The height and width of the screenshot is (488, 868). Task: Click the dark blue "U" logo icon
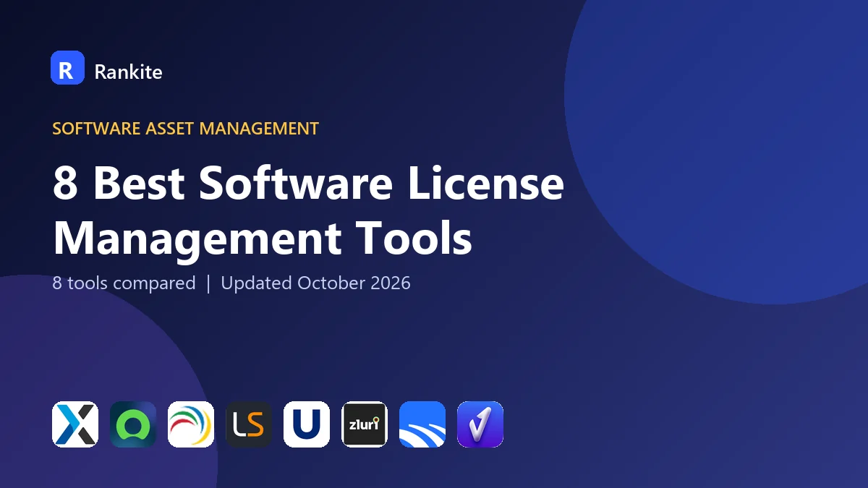click(307, 424)
